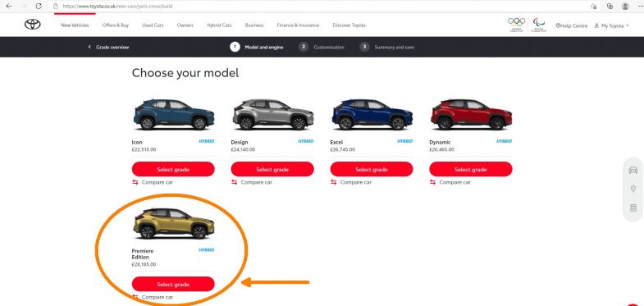Click the Paralympic partner logo

539,25
